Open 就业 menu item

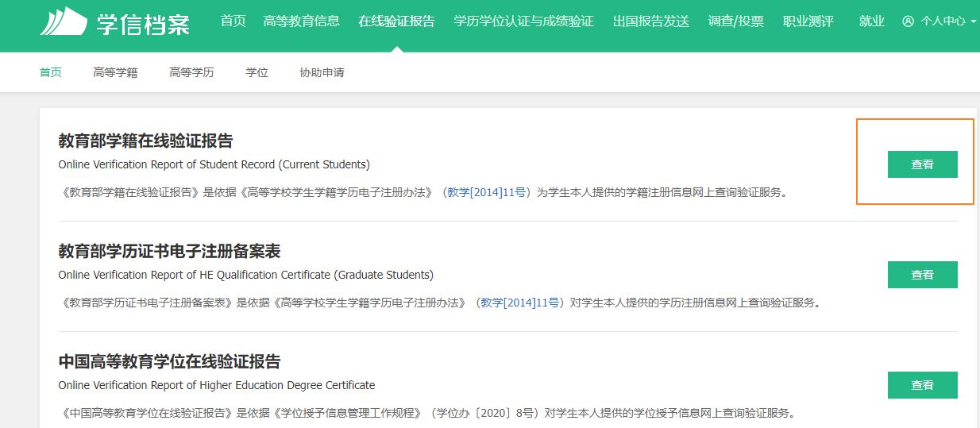pos(872,21)
